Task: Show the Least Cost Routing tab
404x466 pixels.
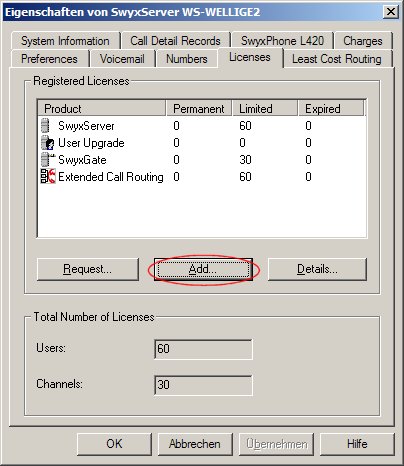Action: (x=337, y=59)
